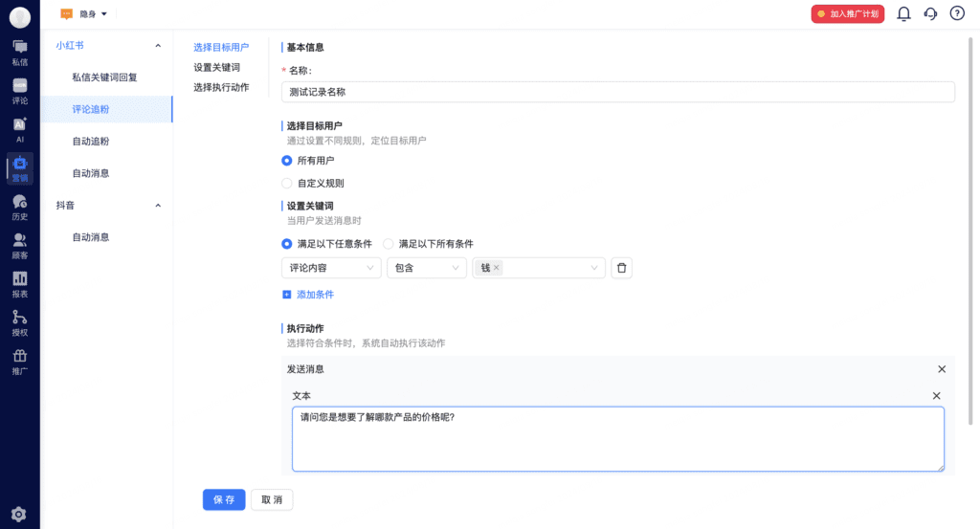The image size is (980, 529).
Task: Open the 授权 sidebar icon
Action: tap(20, 323)
